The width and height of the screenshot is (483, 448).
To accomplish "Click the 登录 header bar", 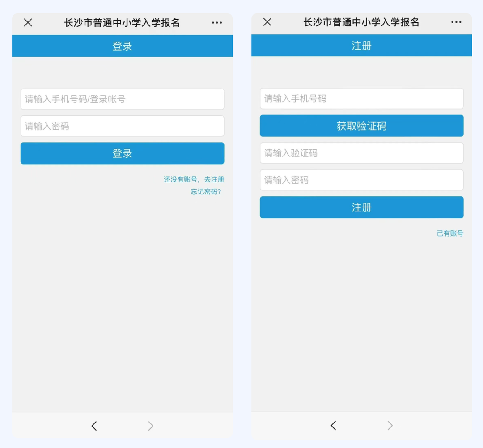I will tap(122, 46).
